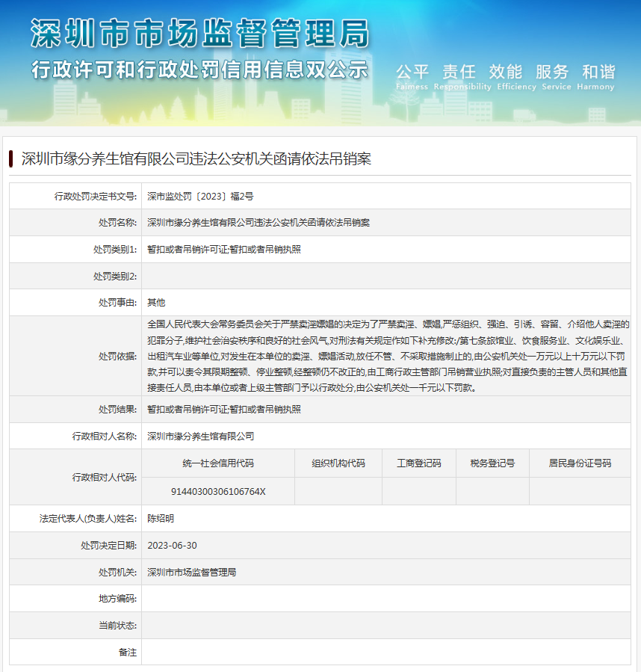Viewport: 641px width, 672px height.
Task: Click the 组织机构代码 column header
Action: pos(338,463)
